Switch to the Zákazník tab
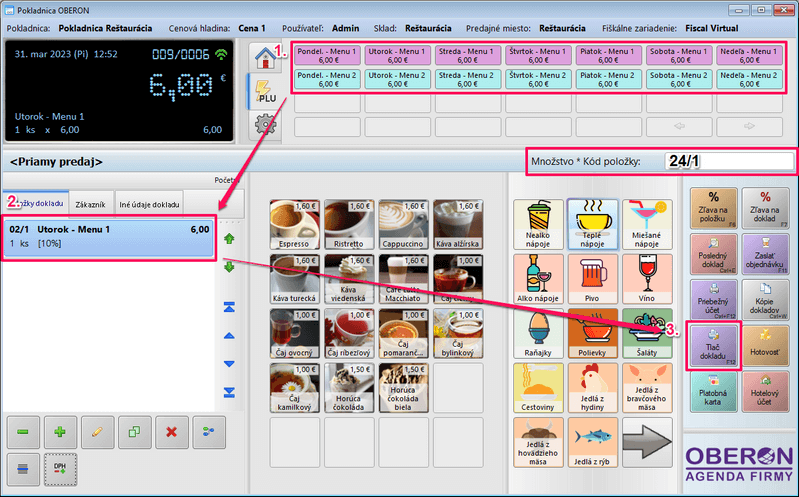This screenshot has height=497, width=799. (93, 204)
